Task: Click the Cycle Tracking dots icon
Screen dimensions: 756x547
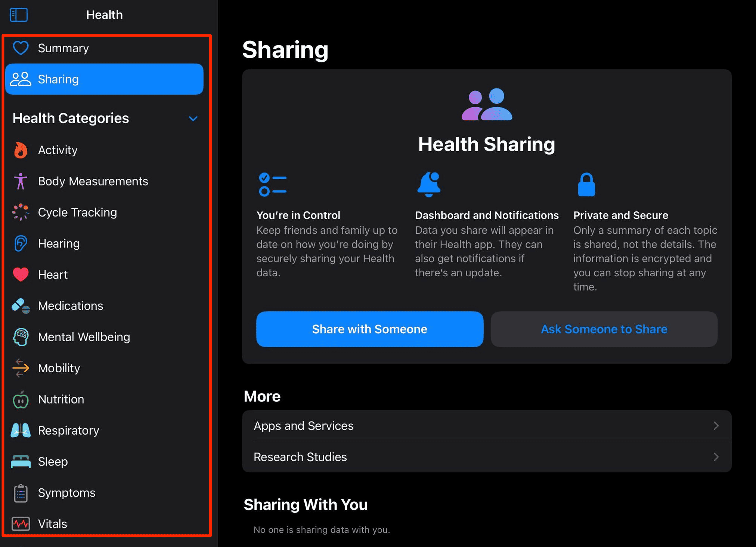Action: 21,212
